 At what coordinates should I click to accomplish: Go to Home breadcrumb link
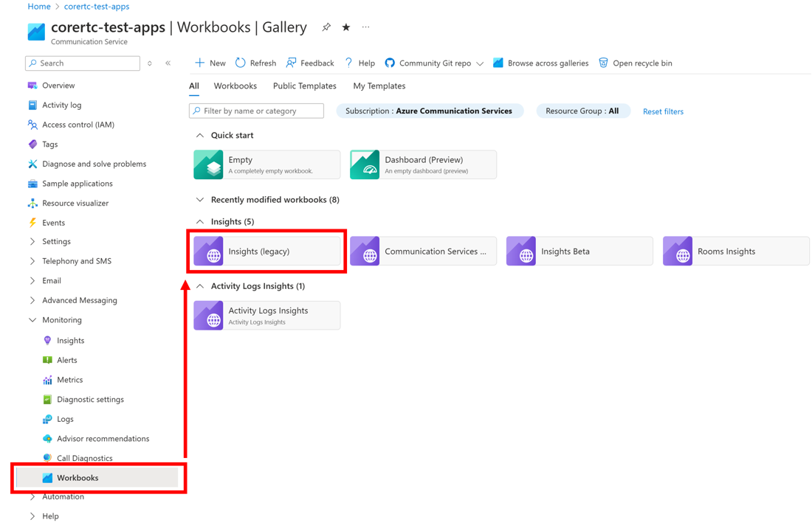pyautogui.click(x=39, y=6)
